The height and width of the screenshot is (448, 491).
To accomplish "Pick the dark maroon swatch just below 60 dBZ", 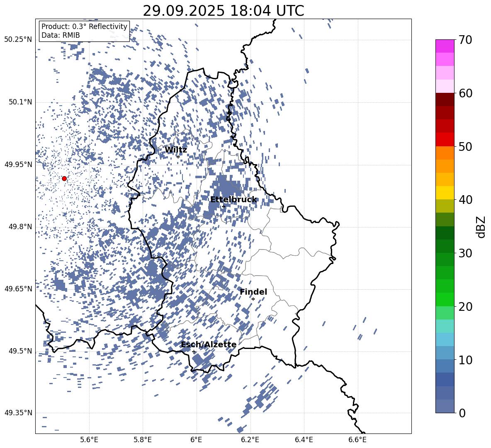I will click(x=445, y=99).
